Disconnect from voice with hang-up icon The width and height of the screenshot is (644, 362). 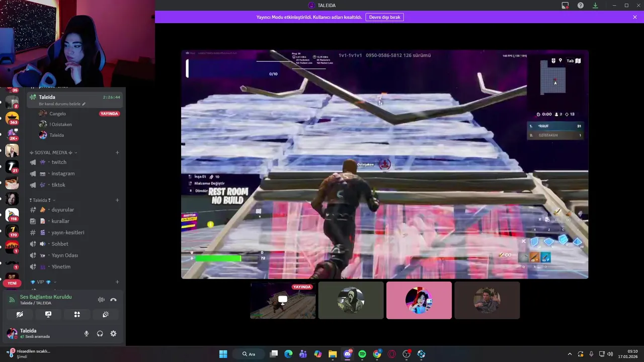pyautogui.click(x=113, y=300)
